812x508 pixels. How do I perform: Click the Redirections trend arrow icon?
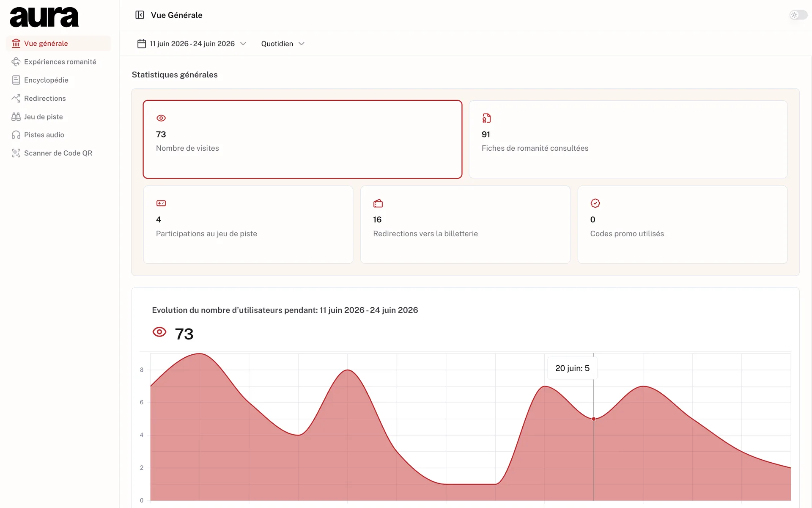point(16,98)
